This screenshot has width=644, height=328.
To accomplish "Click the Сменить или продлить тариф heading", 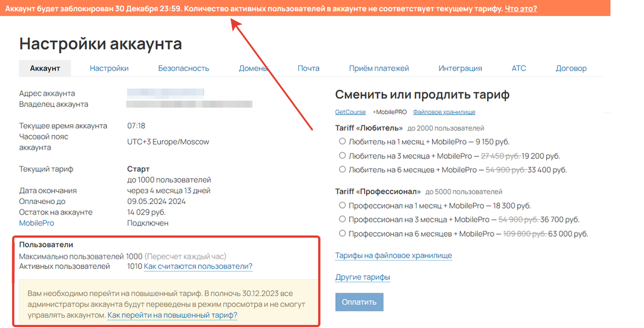I will pyautogui.click(x=422, y=95).
